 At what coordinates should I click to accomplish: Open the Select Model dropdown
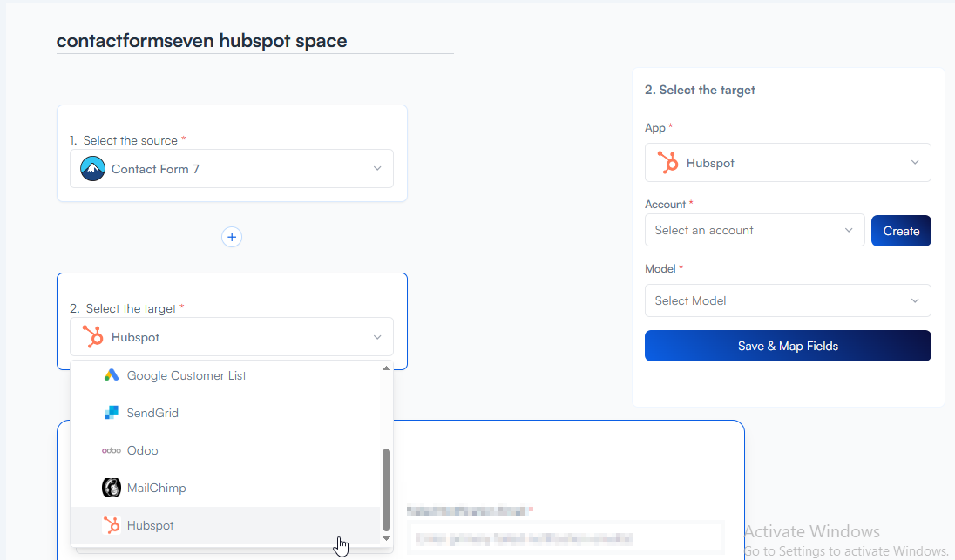(x=787, y=300)
